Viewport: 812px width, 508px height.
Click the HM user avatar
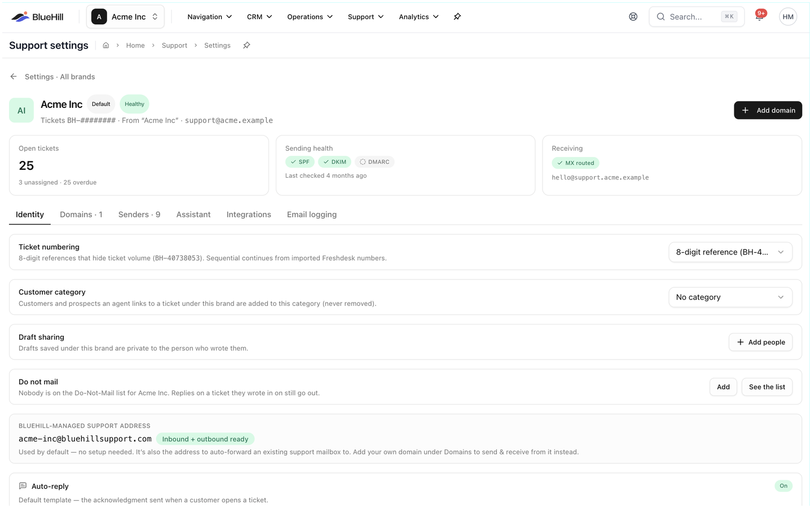pos(788,17)
